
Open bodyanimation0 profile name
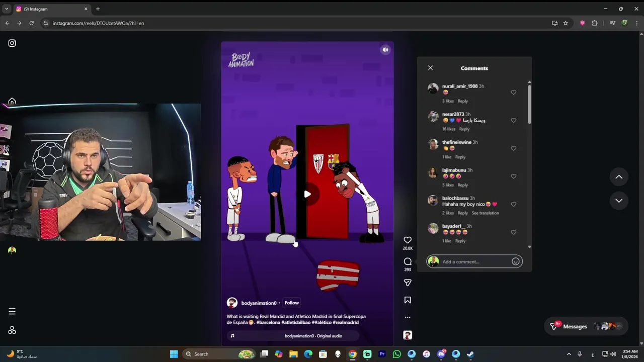259,303
